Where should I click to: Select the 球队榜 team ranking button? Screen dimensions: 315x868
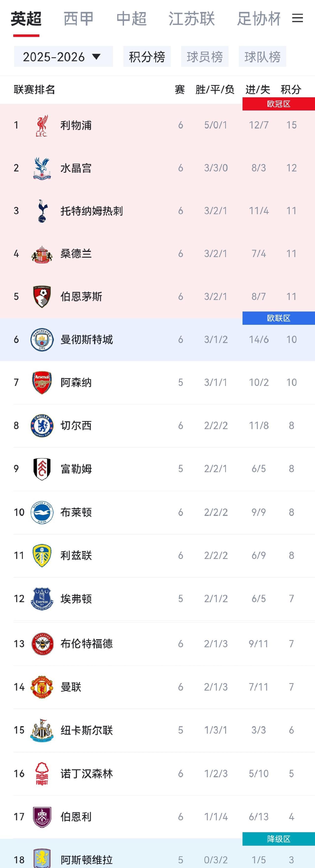pos(262,57)
